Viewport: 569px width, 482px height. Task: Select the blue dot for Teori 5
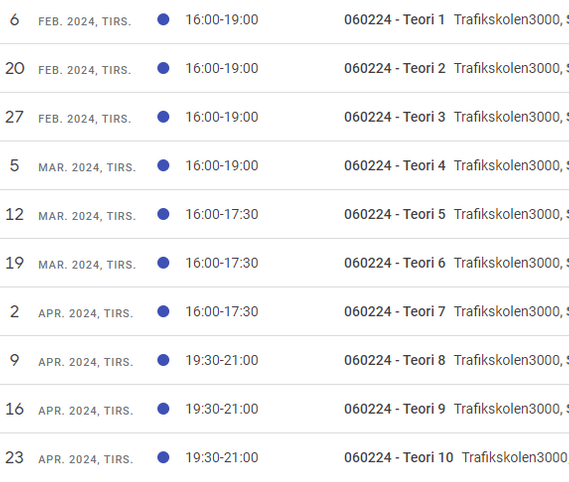163,214
